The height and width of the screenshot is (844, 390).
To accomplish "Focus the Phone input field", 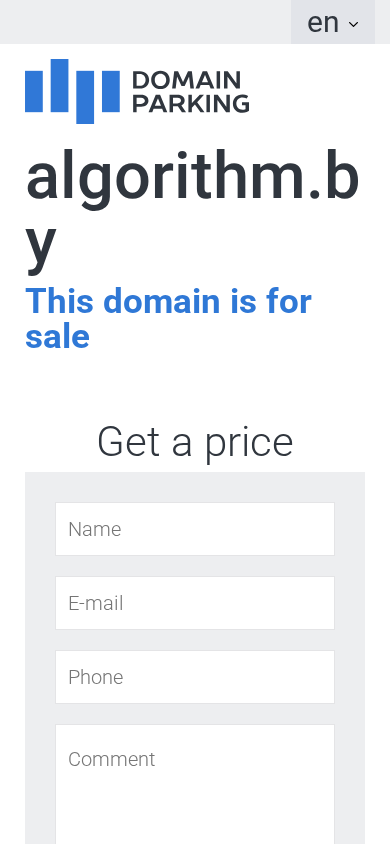I will (x=195, y=677).
